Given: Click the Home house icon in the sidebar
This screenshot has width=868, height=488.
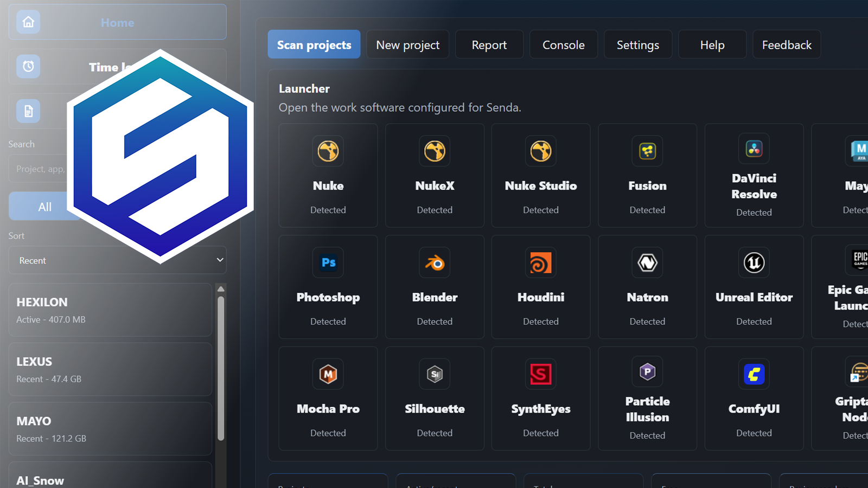Looking at the screenshot, I should click(28, 22).
